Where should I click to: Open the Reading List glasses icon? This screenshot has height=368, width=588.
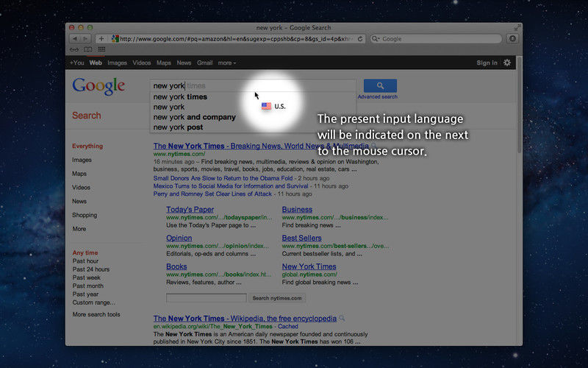click(74, 49)
